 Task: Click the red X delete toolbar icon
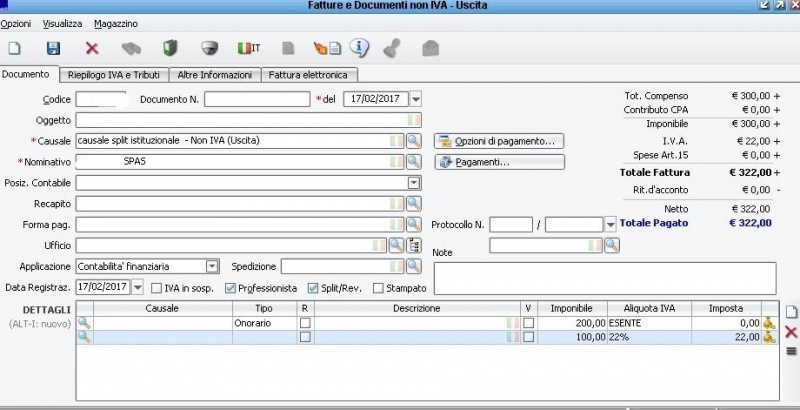pyautogui.click(x=92, y=47)
